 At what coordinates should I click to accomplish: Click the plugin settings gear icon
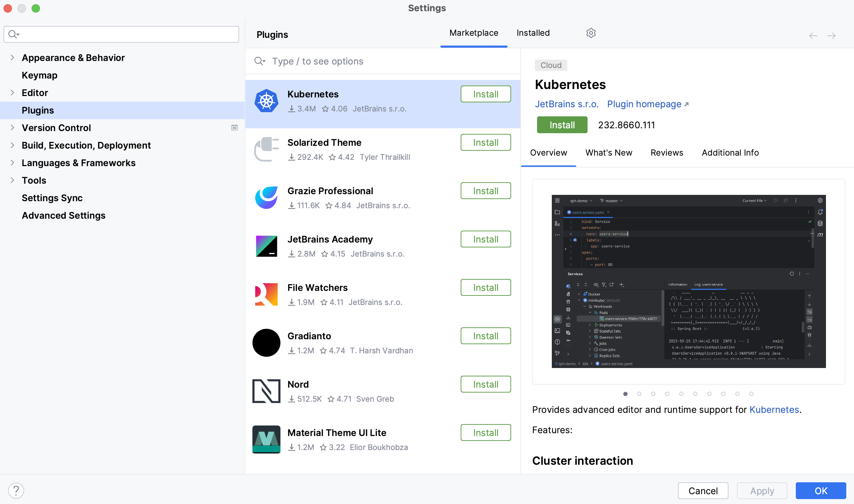590,33
